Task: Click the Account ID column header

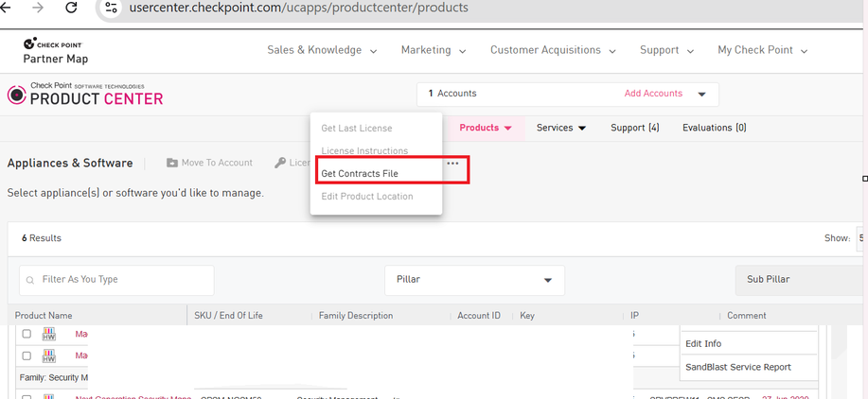Action: 479,316
